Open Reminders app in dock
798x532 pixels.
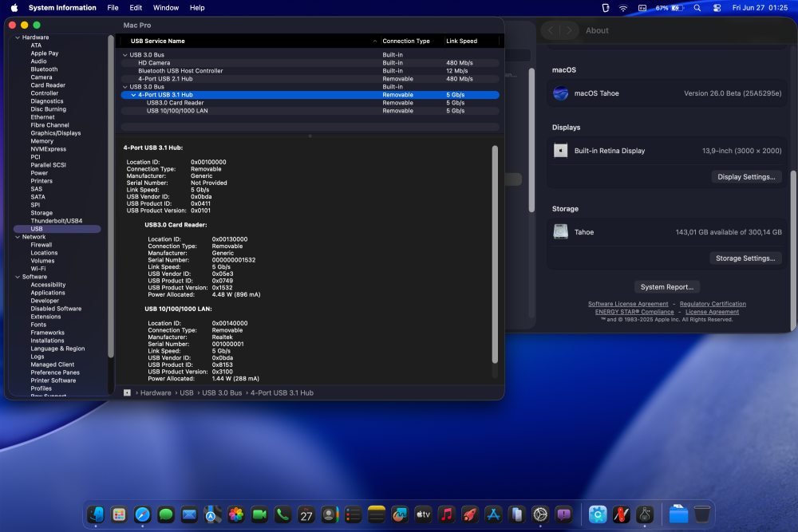[354, 514]
